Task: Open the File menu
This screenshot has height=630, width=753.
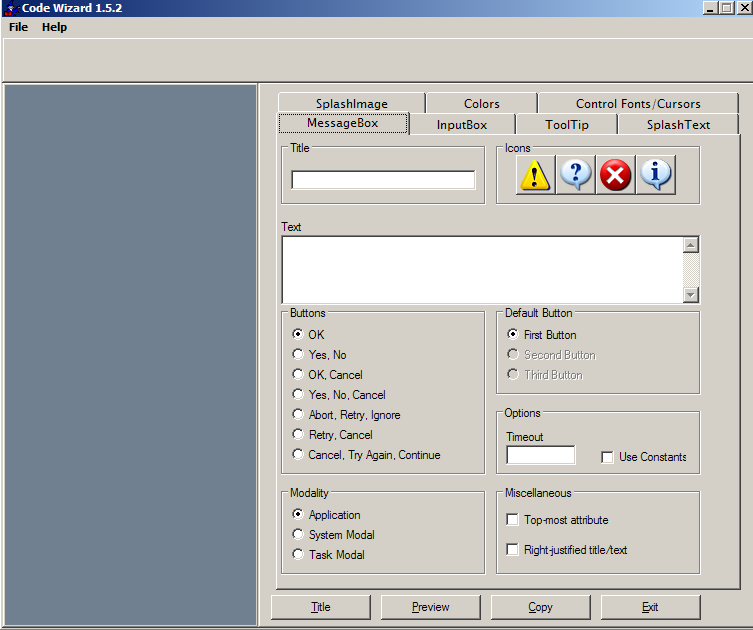Action: [18, 27]
